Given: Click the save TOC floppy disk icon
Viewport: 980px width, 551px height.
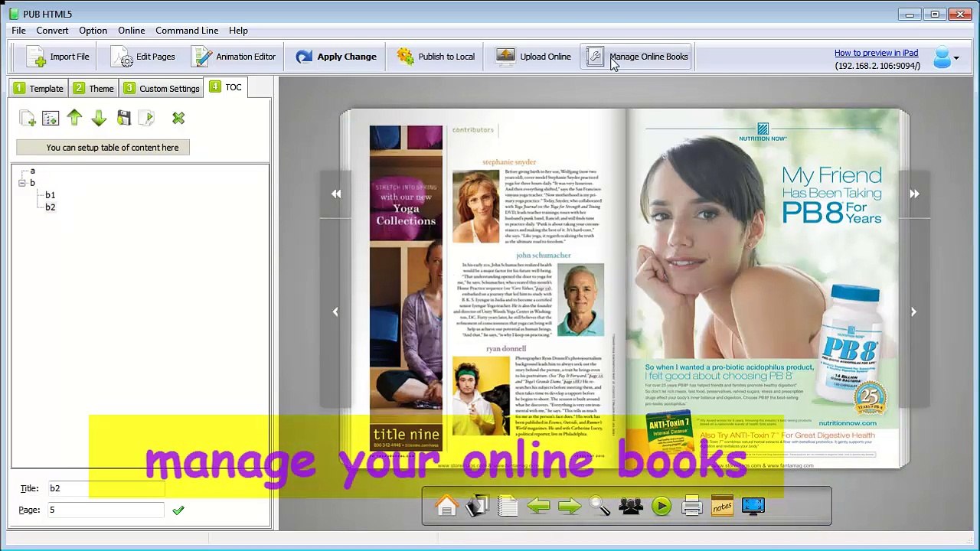Looking at the screenshot, I should click(123, 118).
